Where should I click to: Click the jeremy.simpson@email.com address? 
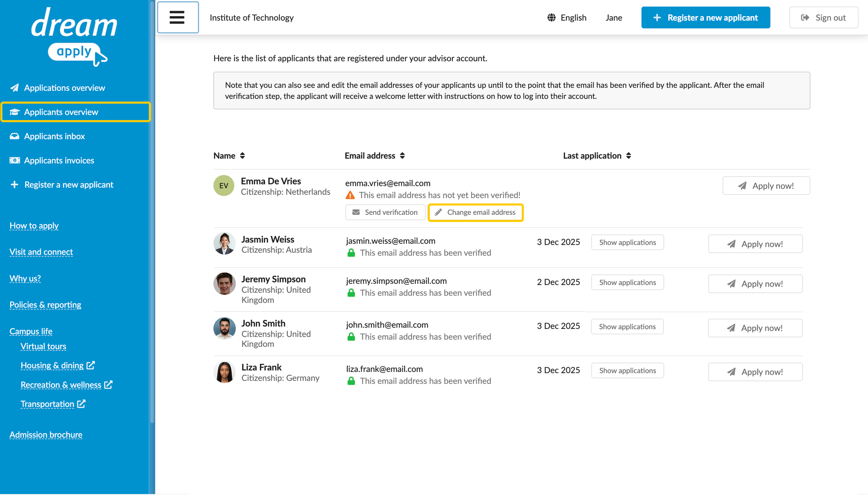point(396,281)
